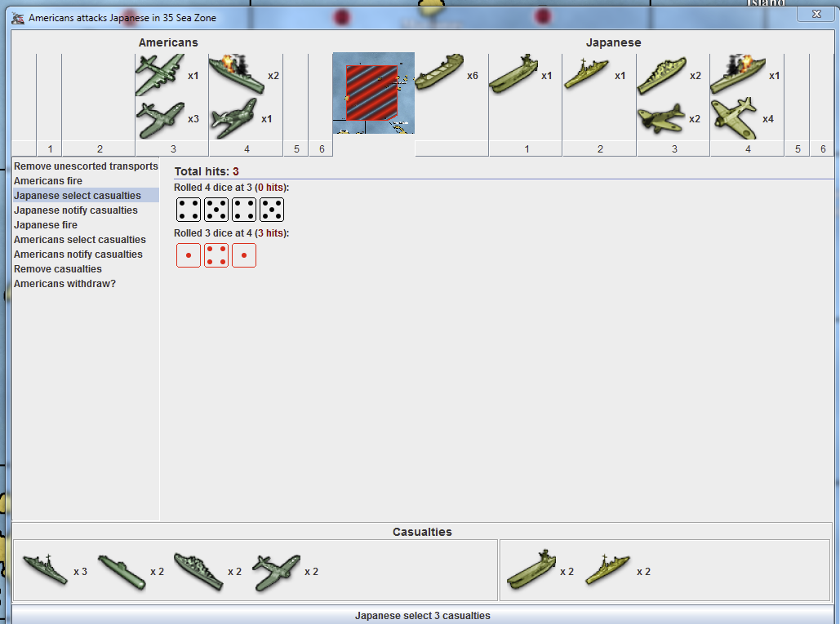Select the "Americans fire" step in the list
Viewport: 840px width, 624px height.
point(48,181)
